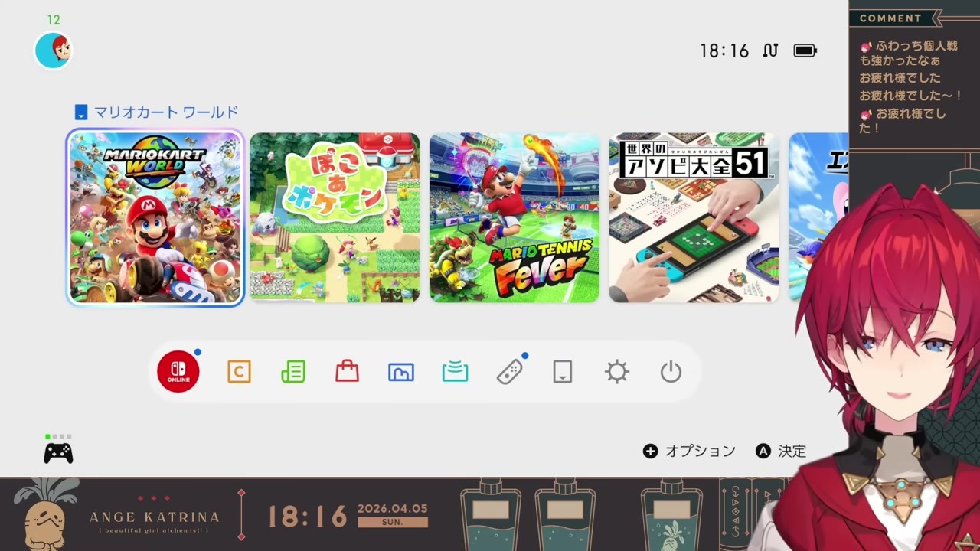
Task: Select the green Pokémon game tile
Action: [335, 218]
